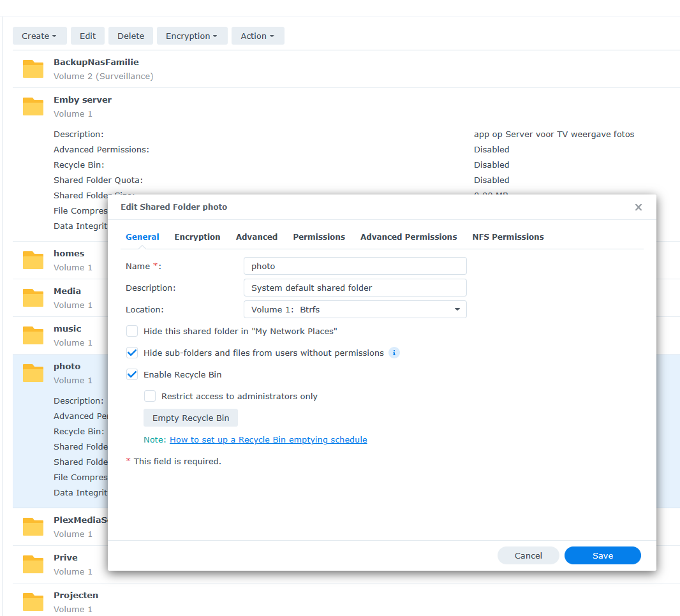680x616 pixels.
Task: Open the Recycle Bin emptying schedule help link
Action: click(268, 439)
